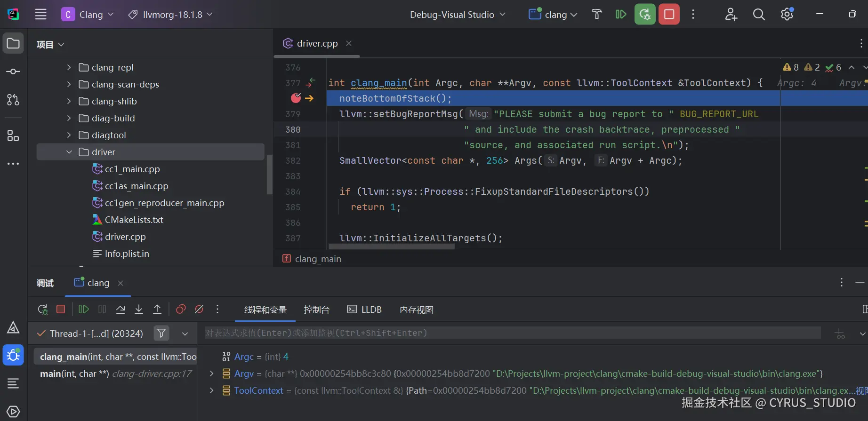Screen dimensions: 868x421
Task: Switch to the 控制台 console tab
Action: coord(317,310)
